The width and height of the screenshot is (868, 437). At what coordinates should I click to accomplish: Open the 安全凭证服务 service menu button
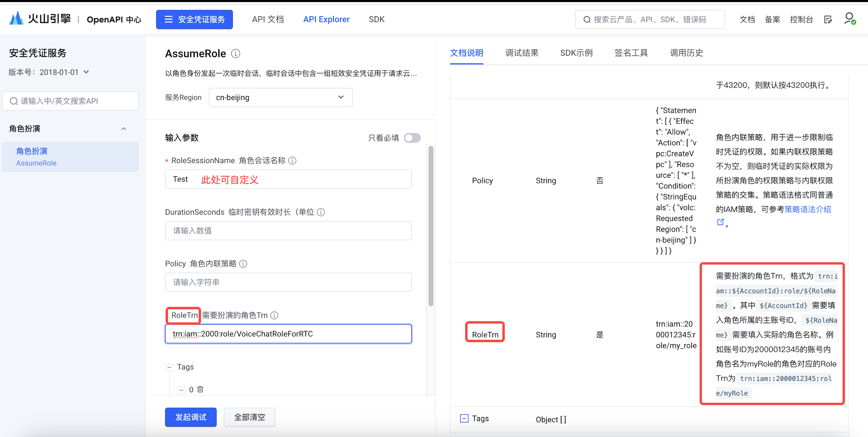click(x=194, y=19)
